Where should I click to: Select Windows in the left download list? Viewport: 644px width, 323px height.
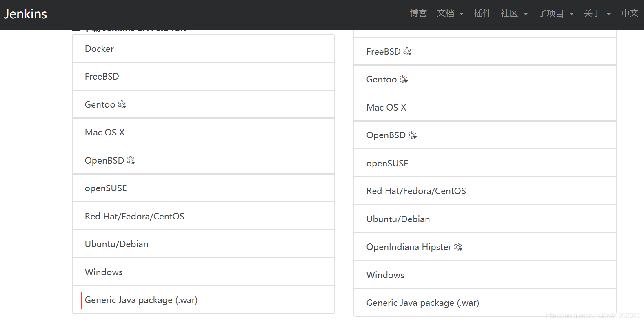203,272
